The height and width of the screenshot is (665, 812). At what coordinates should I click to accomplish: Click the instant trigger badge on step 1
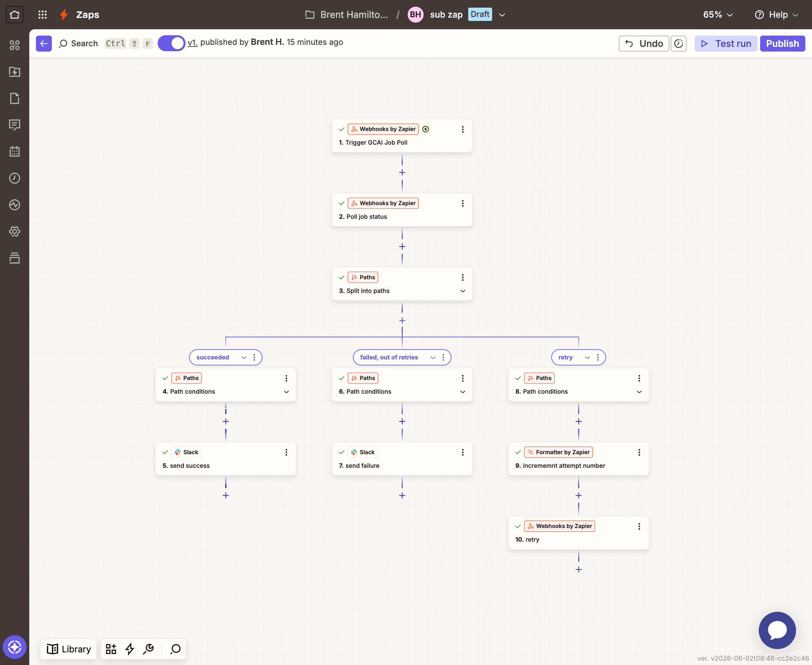click(426, 129)
